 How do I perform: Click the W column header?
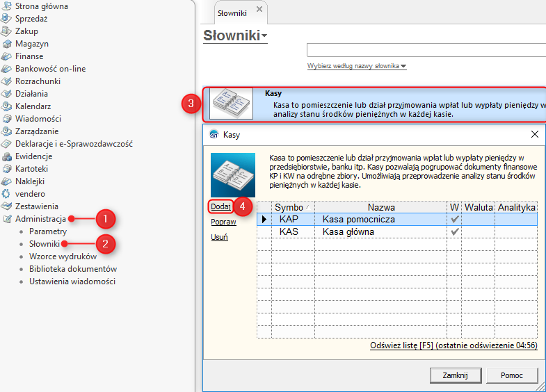click(454, 207)
